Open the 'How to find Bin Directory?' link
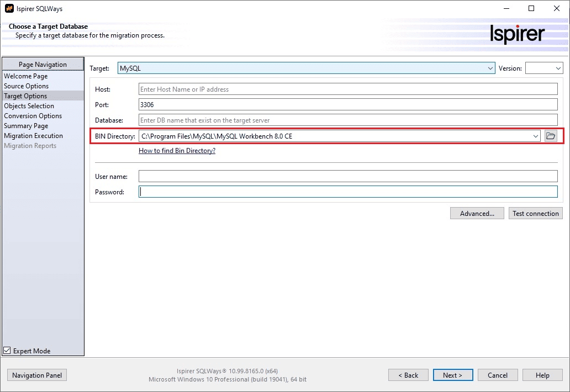This screenshot has width=570, height=392. [x=177, y=150]
